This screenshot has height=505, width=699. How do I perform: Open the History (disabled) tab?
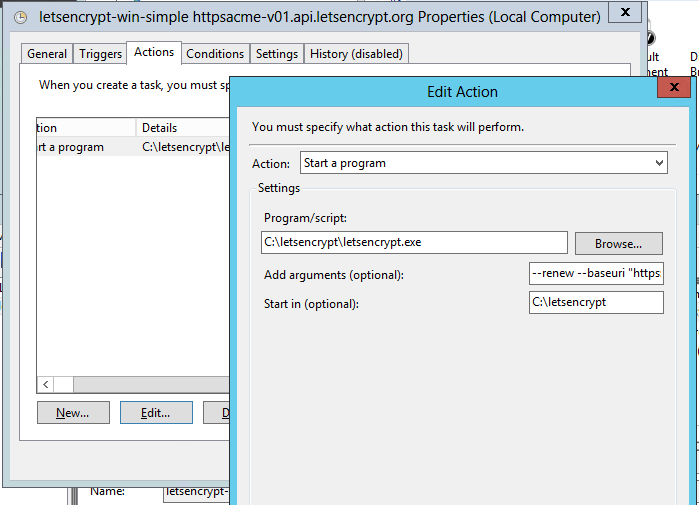tap(356, 54)
